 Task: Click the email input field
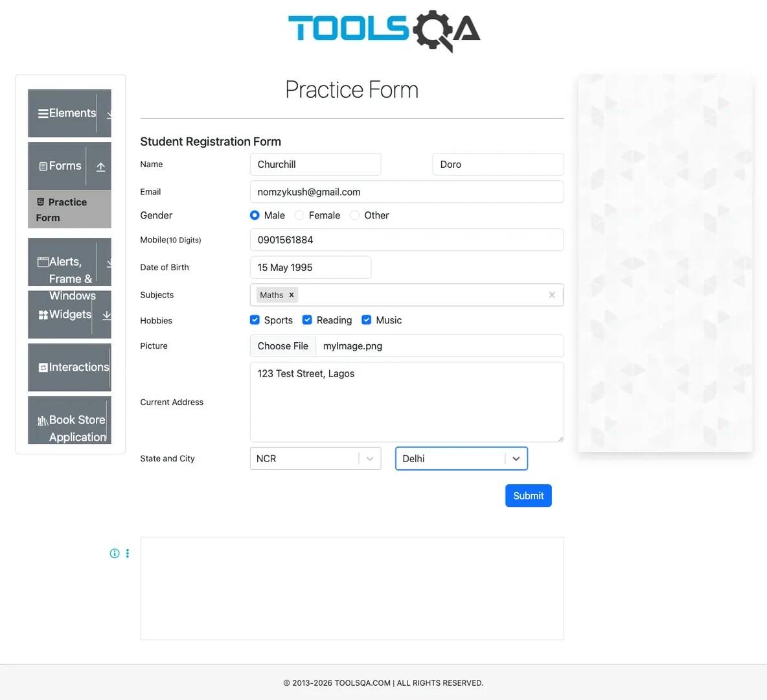[407, 192]
